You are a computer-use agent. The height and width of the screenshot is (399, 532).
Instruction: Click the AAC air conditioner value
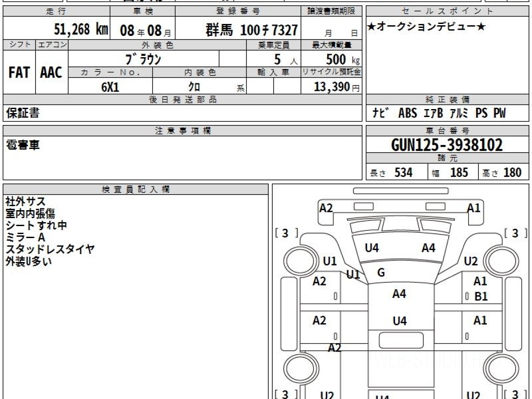coord(51,73)
